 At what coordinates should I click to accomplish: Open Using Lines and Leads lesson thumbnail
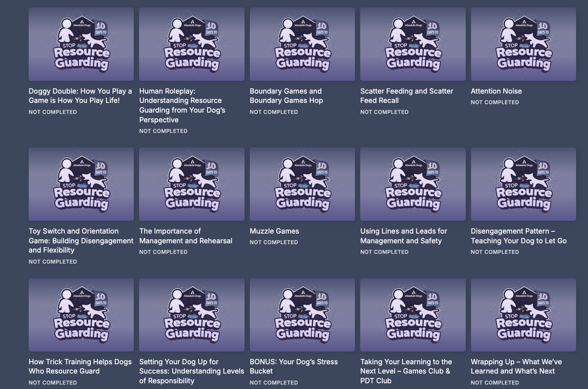tap(413, 184)
